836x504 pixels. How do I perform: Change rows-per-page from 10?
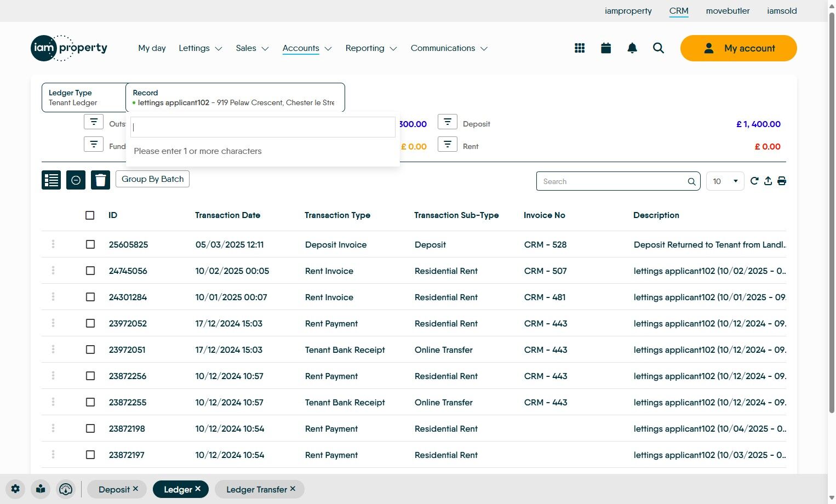725,181
